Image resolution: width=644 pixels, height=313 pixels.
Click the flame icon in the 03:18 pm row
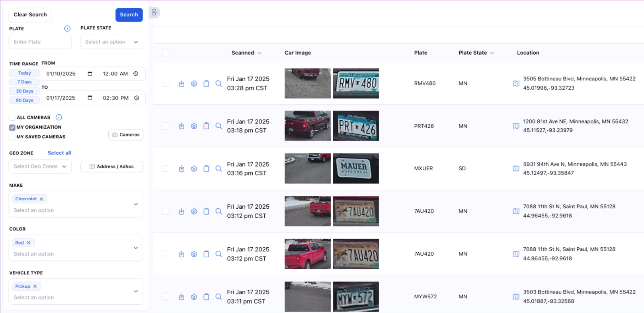click(194, 126)
